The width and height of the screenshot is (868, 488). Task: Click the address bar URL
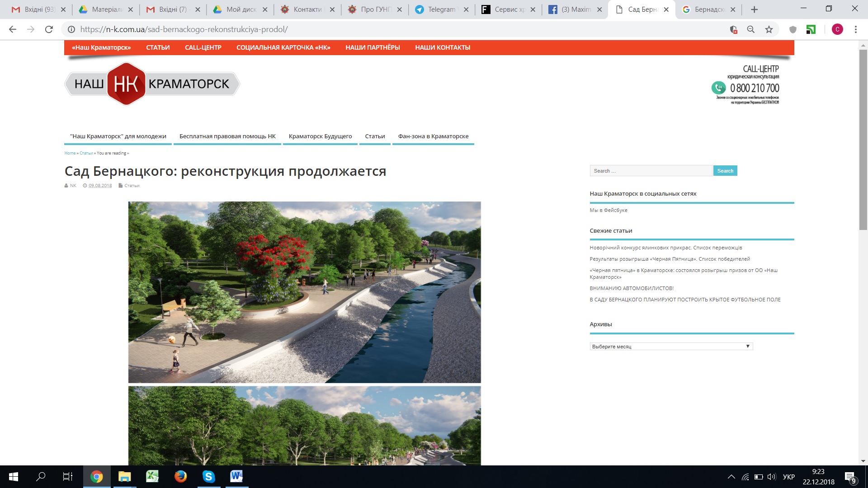(184, 29)
